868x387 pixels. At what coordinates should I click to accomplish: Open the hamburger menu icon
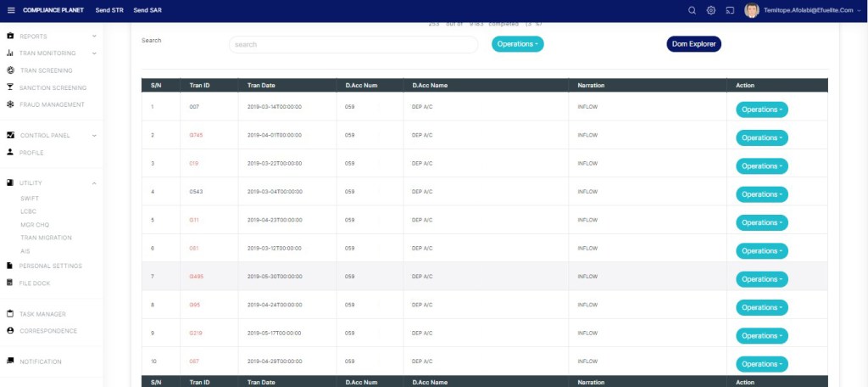[11, 10]
